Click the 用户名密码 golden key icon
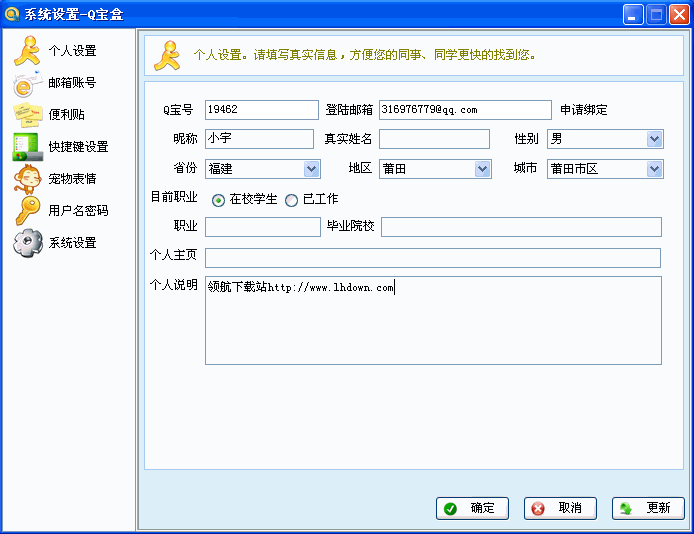The image size is (694, 534). click(27, 211)
